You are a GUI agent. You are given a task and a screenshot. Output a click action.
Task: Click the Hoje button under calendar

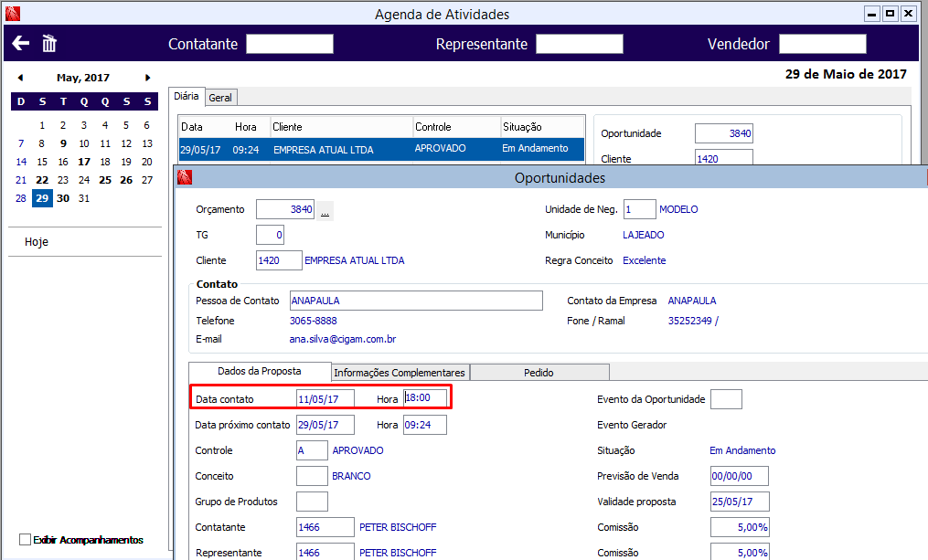pyautogui.click(x=37, y=242)
